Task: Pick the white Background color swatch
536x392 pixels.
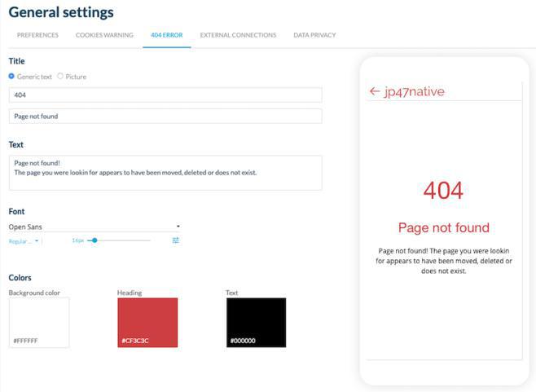Action: [39, 322]
